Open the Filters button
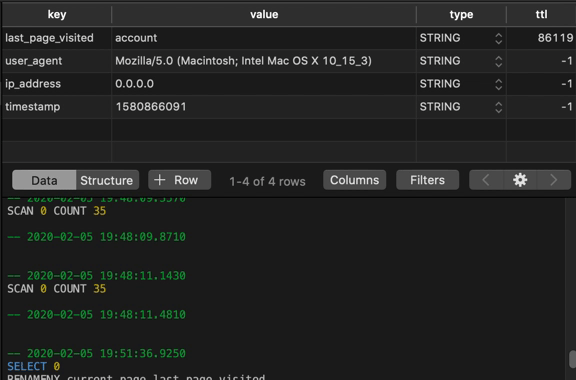The image size is (576, 380). click(x=428, y=180)
